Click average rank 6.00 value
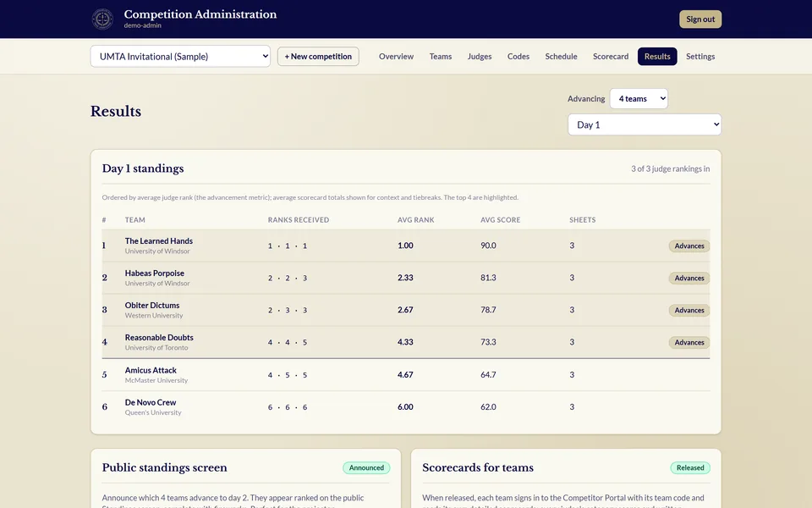The image size is (812, 508). (x=405, y=407)
